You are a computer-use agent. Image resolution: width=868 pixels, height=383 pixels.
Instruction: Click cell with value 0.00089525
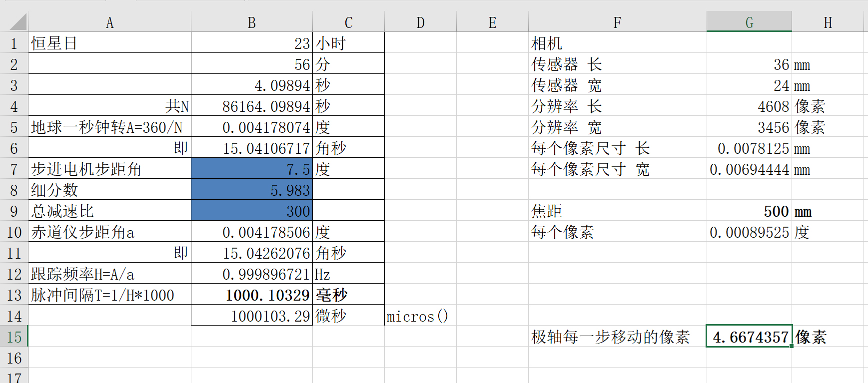(750, 232)
